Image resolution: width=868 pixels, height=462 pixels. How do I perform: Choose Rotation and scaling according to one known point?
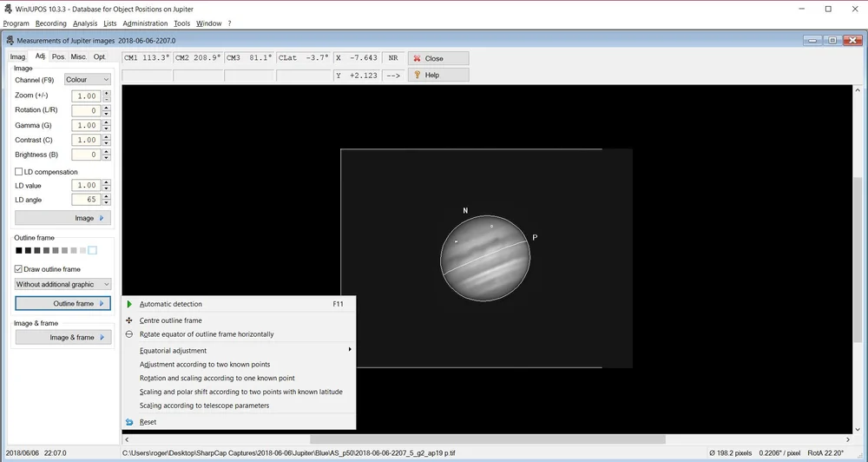[239, 378]
